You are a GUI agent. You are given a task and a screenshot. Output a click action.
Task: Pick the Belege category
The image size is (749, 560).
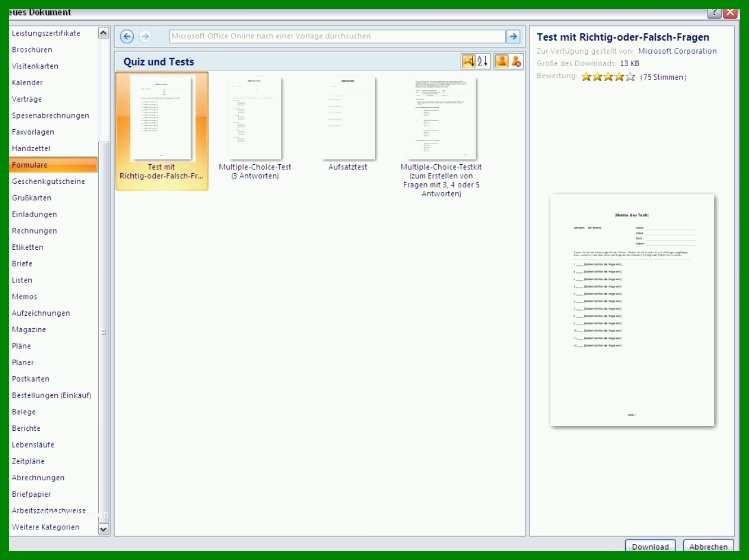[x=23, y=412]
